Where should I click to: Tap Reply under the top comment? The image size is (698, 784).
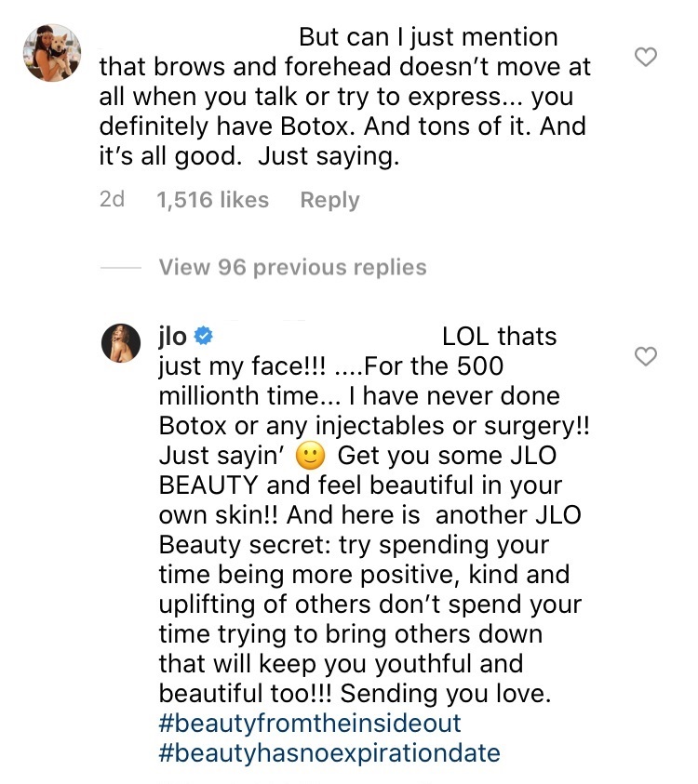pyautogui.click(x=329, y=200)
